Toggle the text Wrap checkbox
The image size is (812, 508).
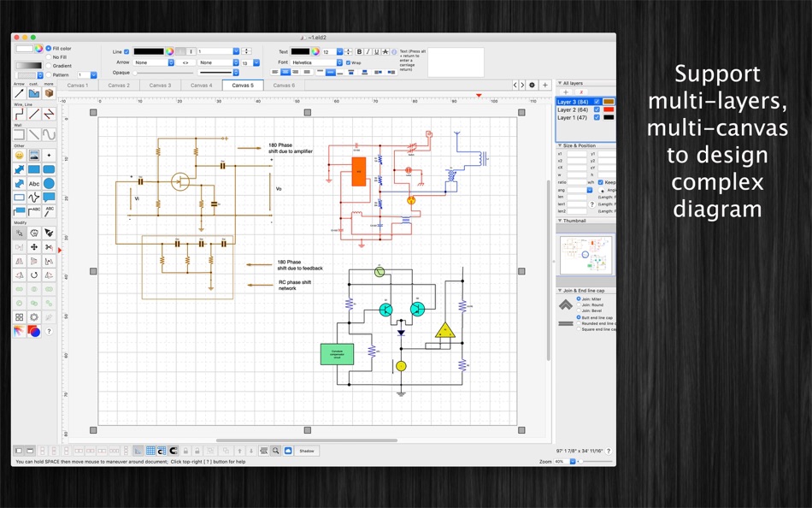349,62
